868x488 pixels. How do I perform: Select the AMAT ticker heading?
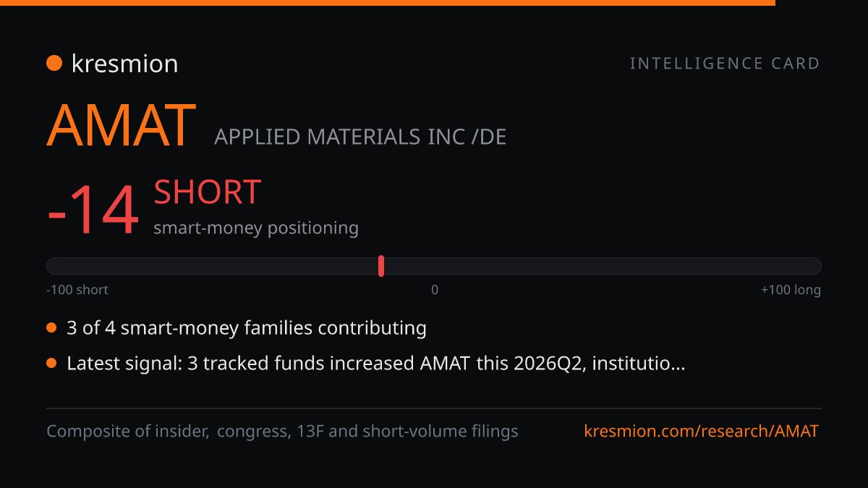tap(122, 126)
